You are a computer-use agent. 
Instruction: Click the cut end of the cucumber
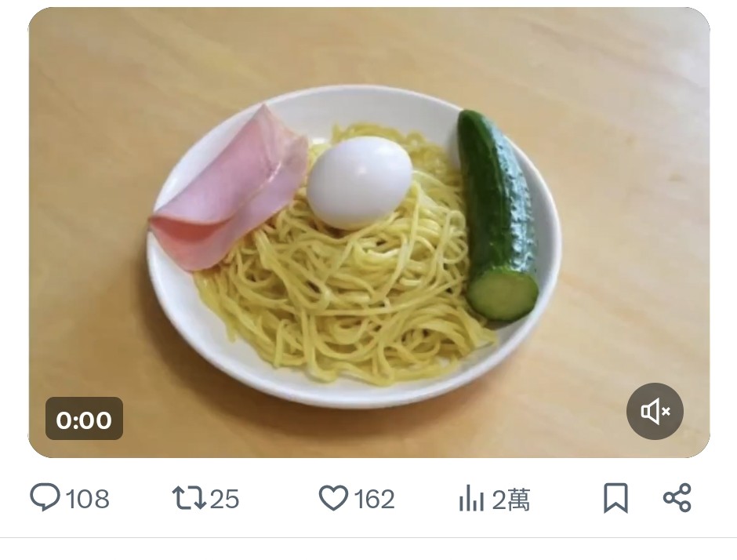click(x=503, y=295)
